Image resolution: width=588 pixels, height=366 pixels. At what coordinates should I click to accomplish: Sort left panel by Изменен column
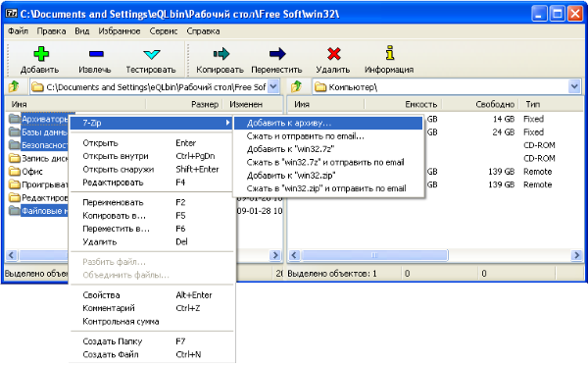click(x=253, y=104)
